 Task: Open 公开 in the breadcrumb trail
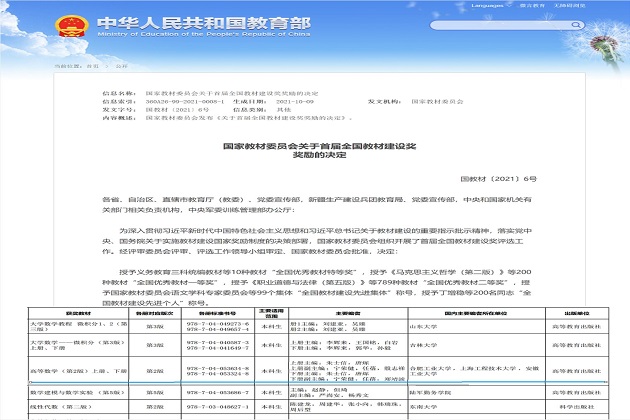122,63
